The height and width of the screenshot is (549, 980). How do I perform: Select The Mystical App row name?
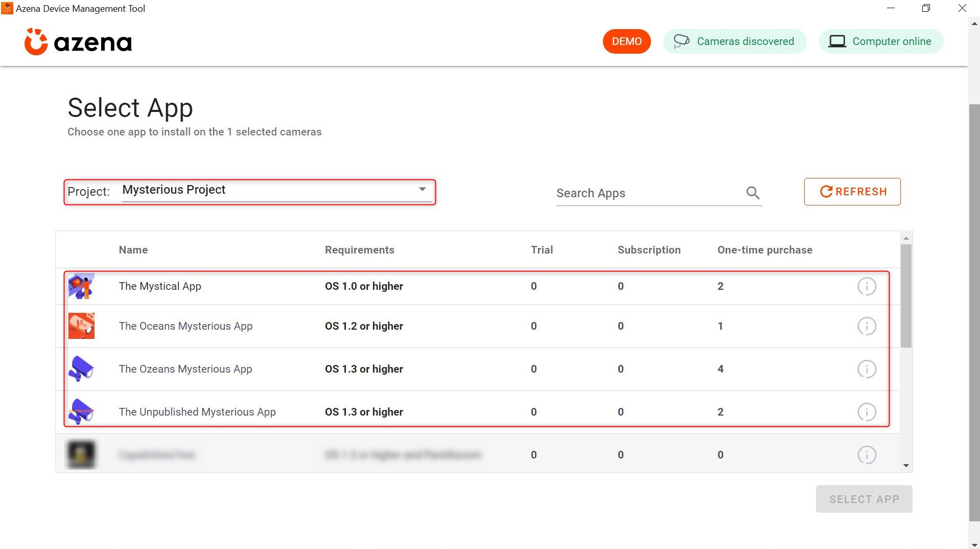point(160,286)
